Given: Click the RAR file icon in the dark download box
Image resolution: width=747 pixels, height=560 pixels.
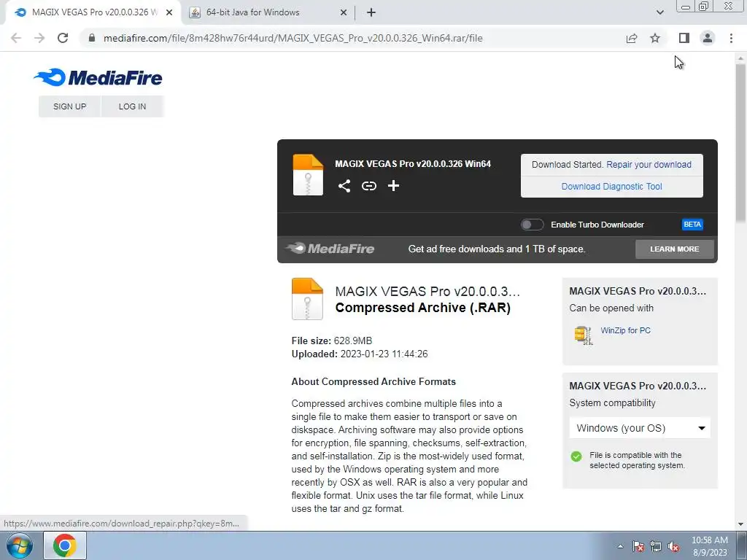Looking at the screenshot, I should [x=308, y=174].
